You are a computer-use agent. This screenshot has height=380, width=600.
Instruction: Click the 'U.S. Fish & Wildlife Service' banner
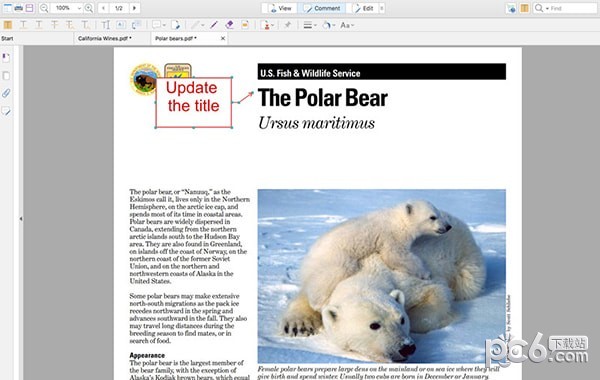click(382, 72)
